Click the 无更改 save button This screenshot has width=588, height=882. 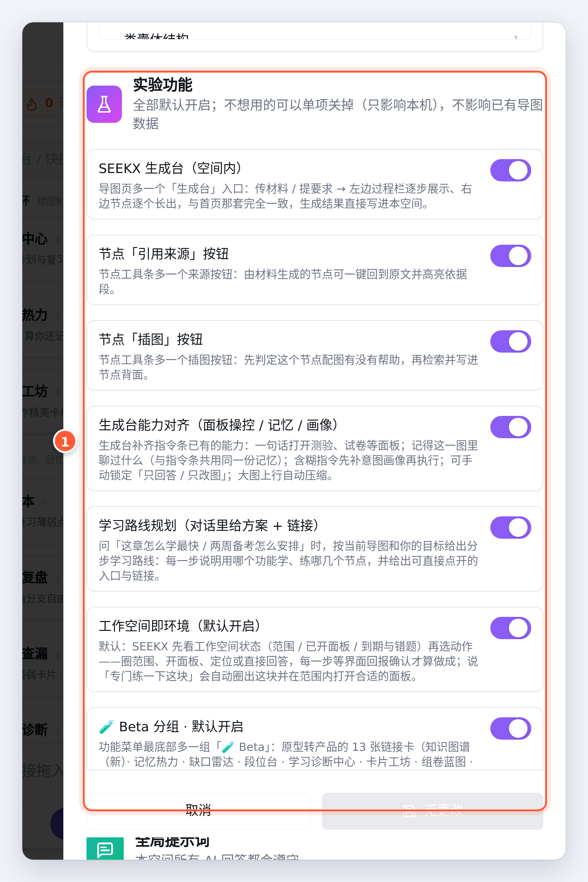click(x=433, y=811)
